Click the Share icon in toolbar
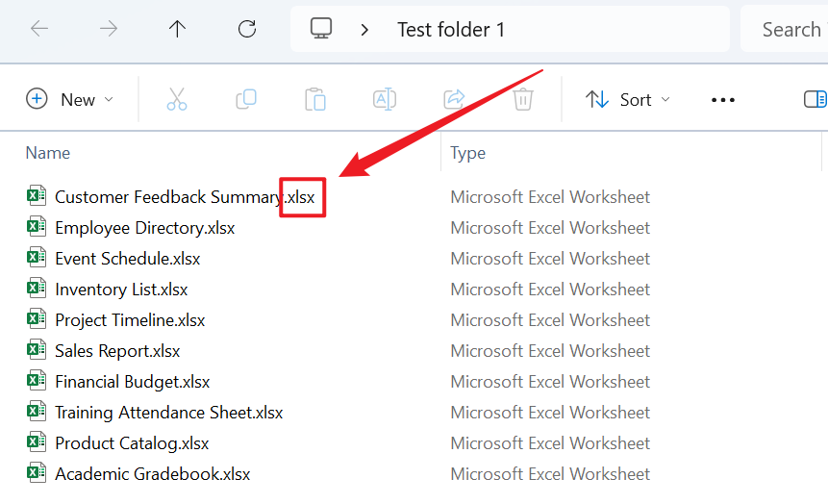This screenshot has height=504, width=828. tap(454, 99)
